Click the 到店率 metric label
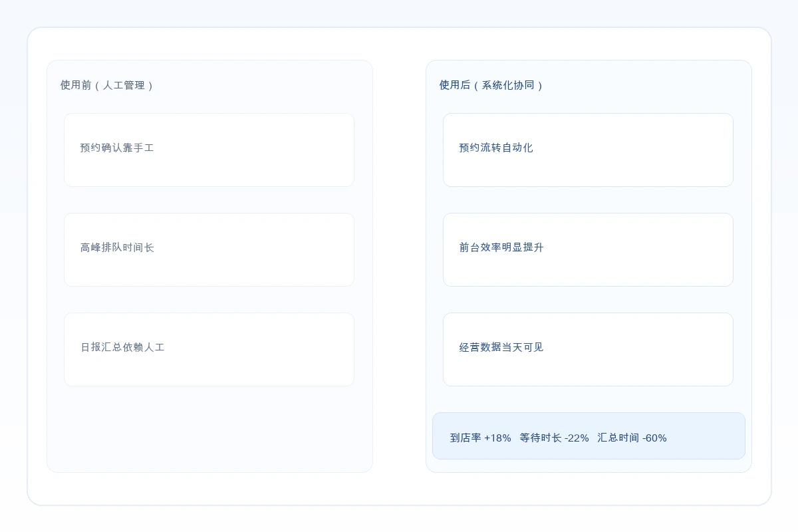Image resolution: width=798 pixels, height=532 pixels. click(465, 438)
